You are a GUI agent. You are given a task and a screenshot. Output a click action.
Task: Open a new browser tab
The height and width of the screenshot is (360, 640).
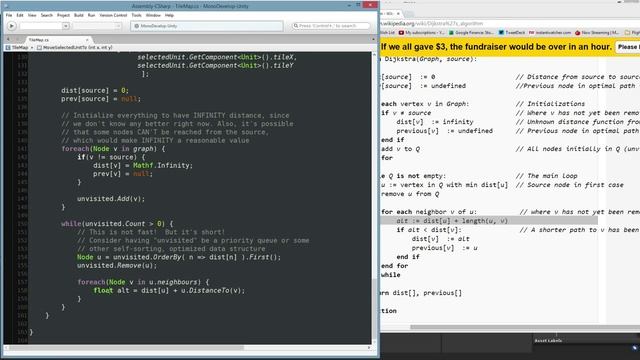(409, 13)
